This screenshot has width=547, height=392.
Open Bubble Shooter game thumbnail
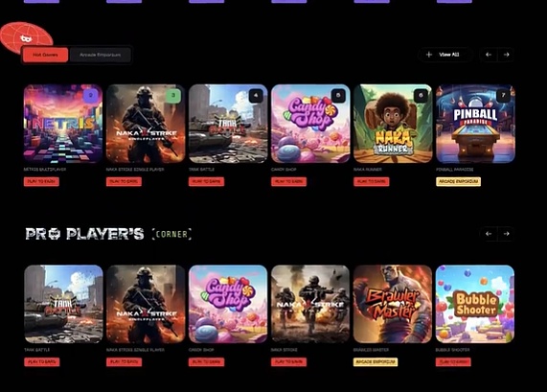click(x=475, y=304)
